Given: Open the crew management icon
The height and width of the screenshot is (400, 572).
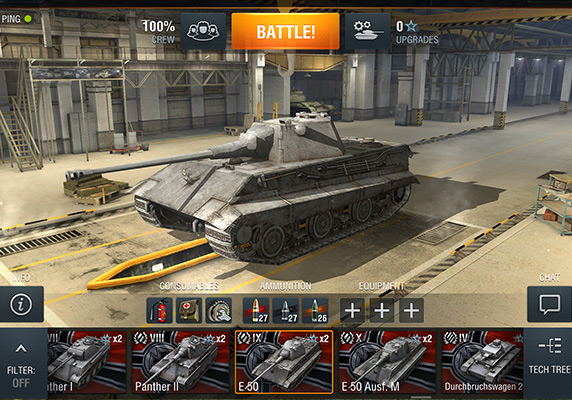Looking at the screenshot, I should 203,31.
